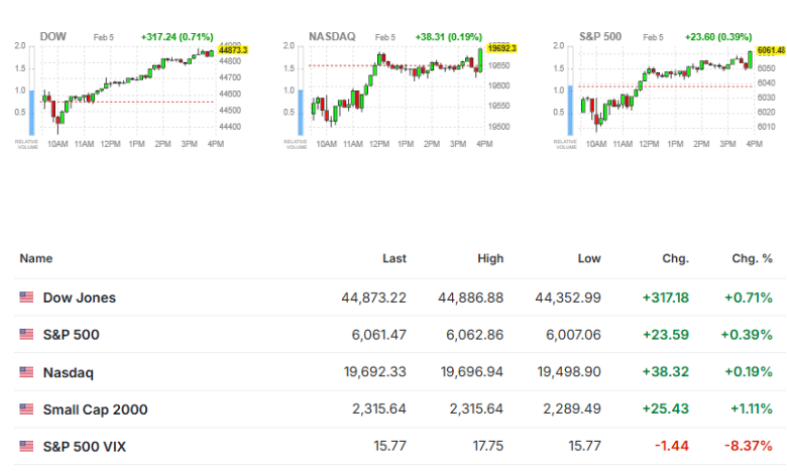Click Nasdaq percent change +0.19% in table
The image size is (787, 472).
point(748,372)
